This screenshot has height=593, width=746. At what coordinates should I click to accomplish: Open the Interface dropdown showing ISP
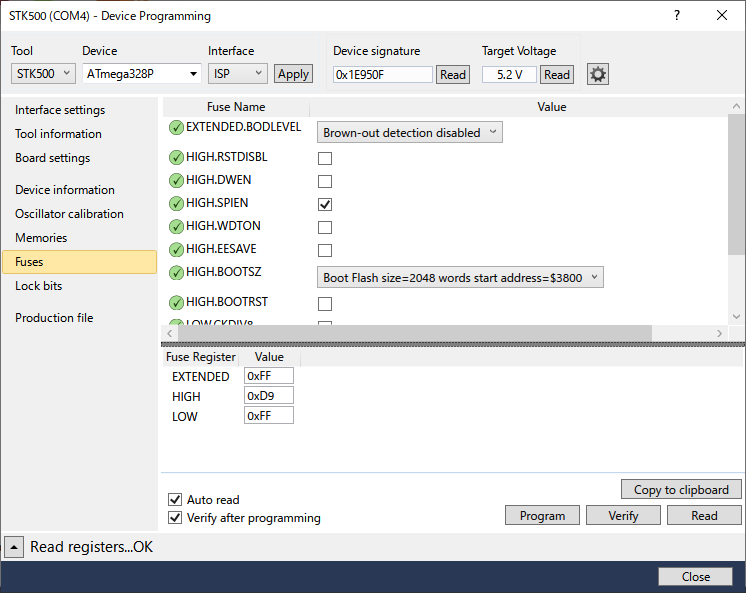pyautogui.click(x=237, y=74)
